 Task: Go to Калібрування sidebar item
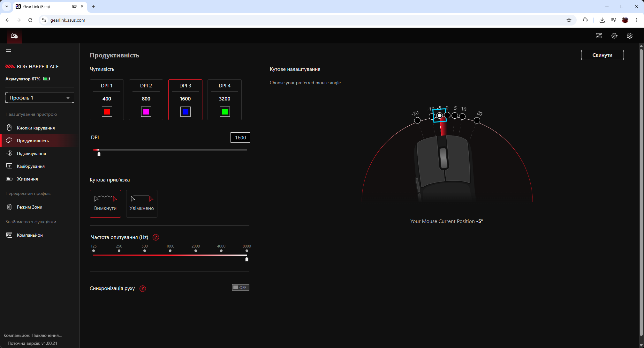click(31, 166)
